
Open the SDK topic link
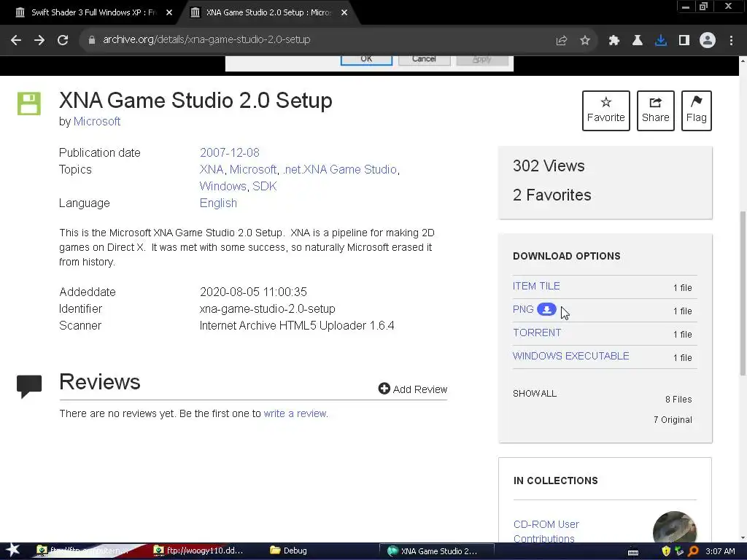[264, 186]
